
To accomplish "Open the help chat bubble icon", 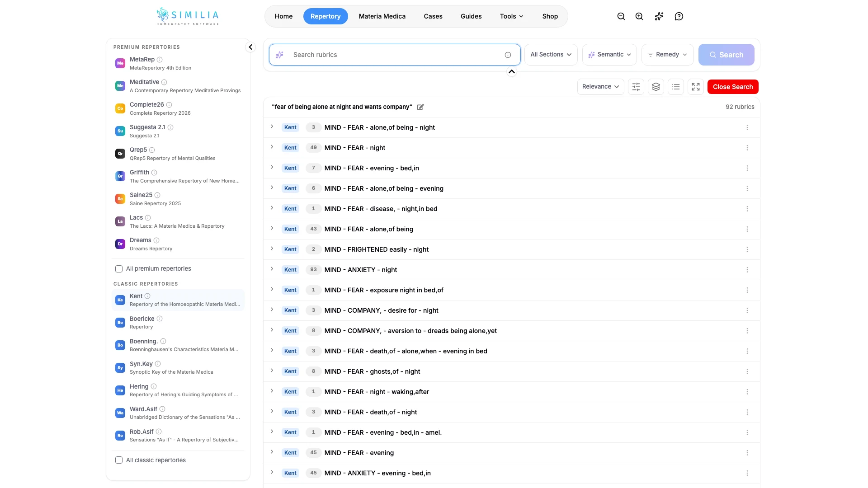I will pyautogui.click(x=679, y=16).
